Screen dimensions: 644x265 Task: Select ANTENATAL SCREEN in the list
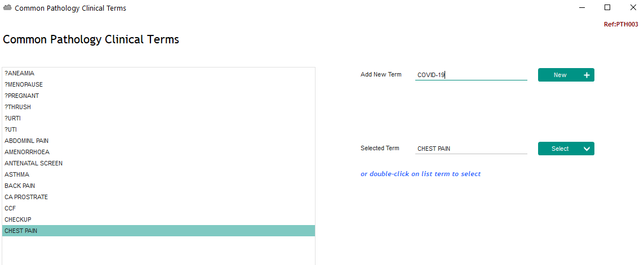pyautogui.click(x=158, y=163)
